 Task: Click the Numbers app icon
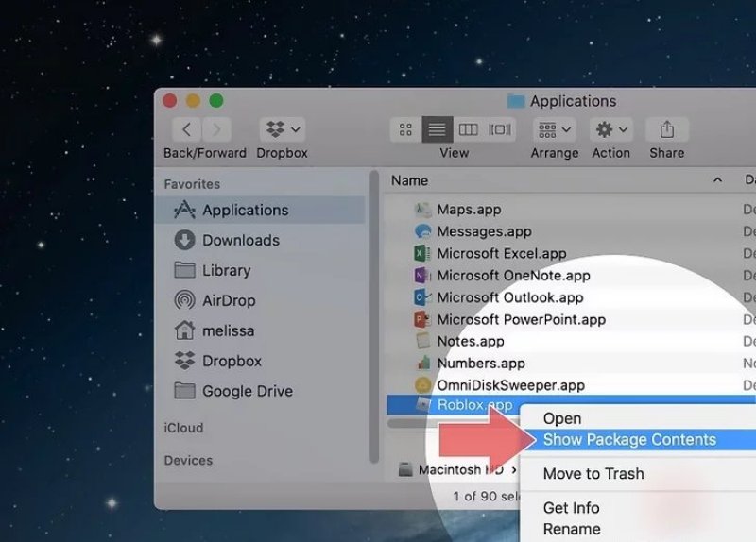pos(422,364)
